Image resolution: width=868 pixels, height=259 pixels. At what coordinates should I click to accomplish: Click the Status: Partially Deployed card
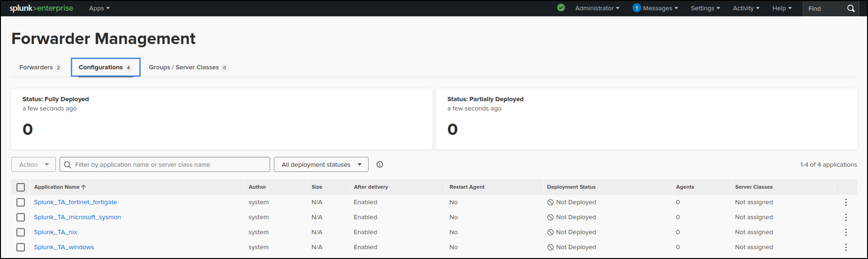click(647, 119)
